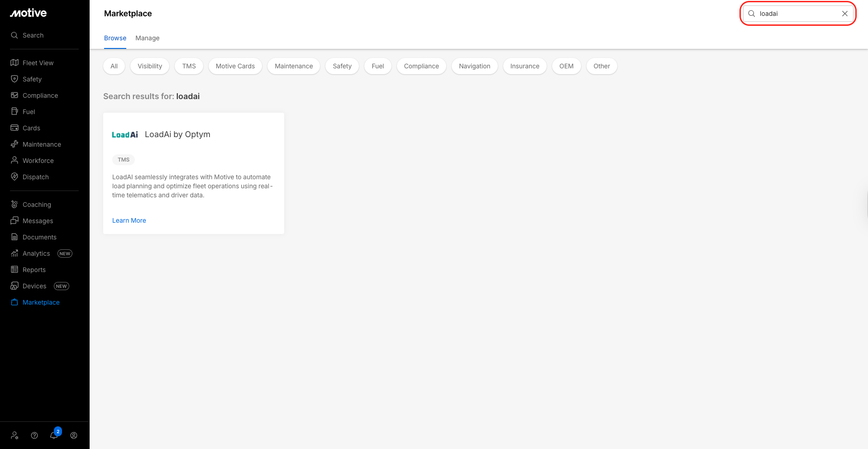Switch to the Browse tab

[115, 38]
